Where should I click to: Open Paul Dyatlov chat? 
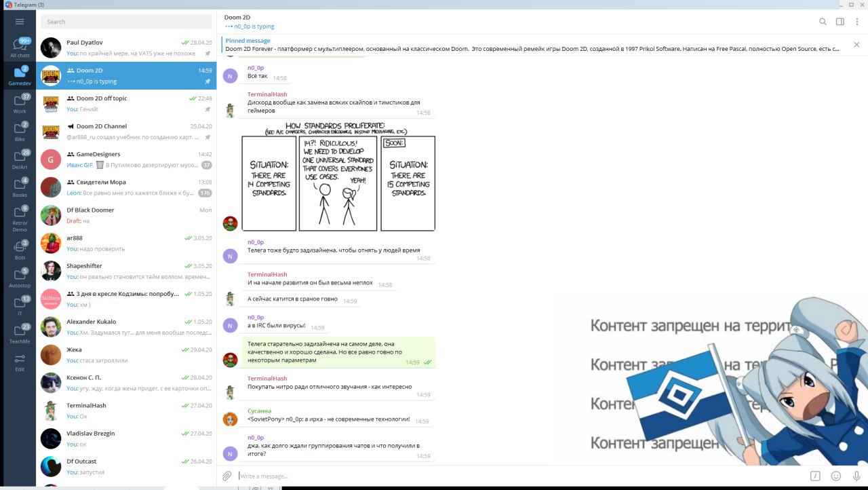tap(126, 48)
